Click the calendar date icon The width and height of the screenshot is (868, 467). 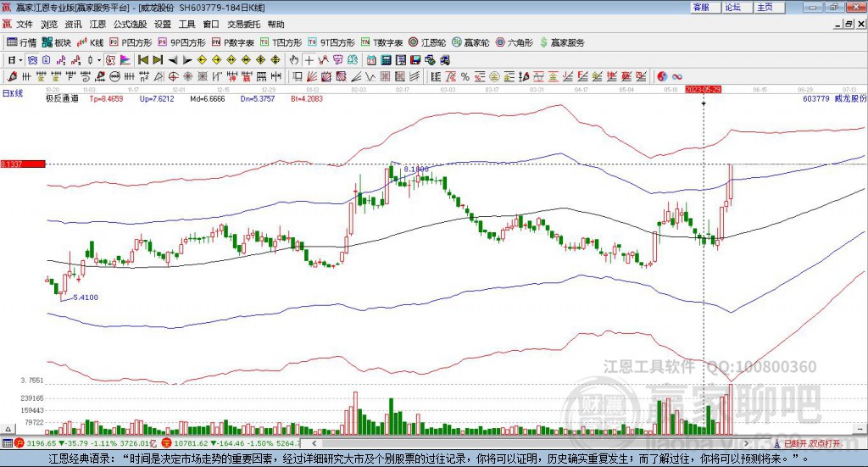pyautogui.click(x=371, y=60)
